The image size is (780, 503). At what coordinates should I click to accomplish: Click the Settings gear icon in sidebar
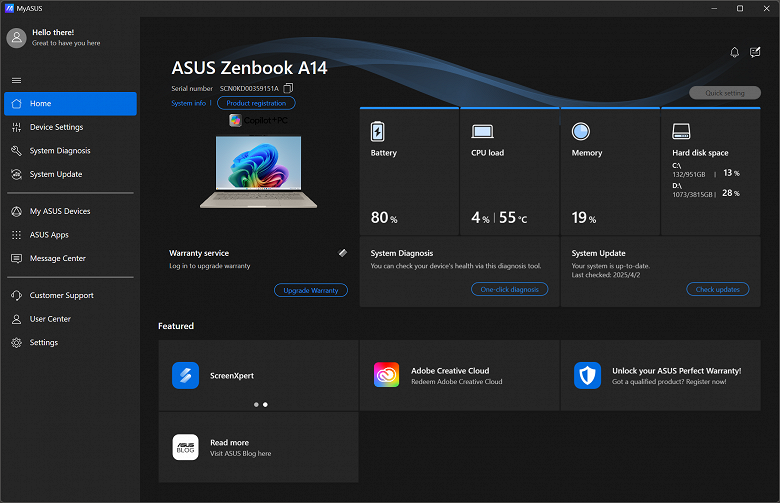[16, 342]
